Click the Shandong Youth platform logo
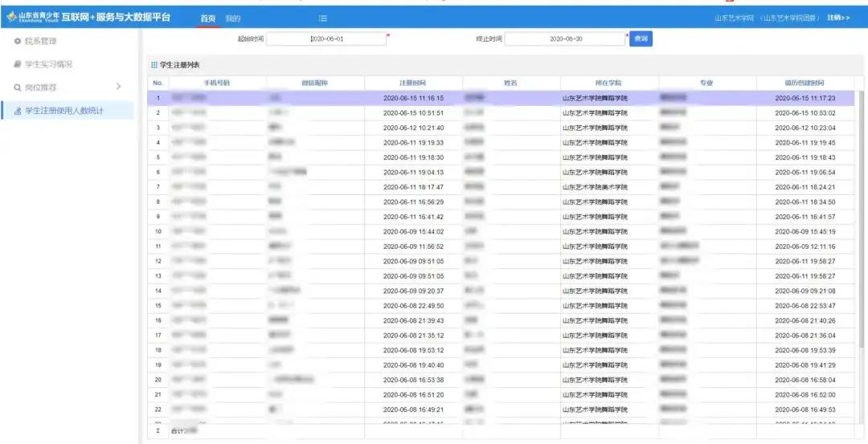The width and height of the screenshot is (868, 444). pos(11,17)
